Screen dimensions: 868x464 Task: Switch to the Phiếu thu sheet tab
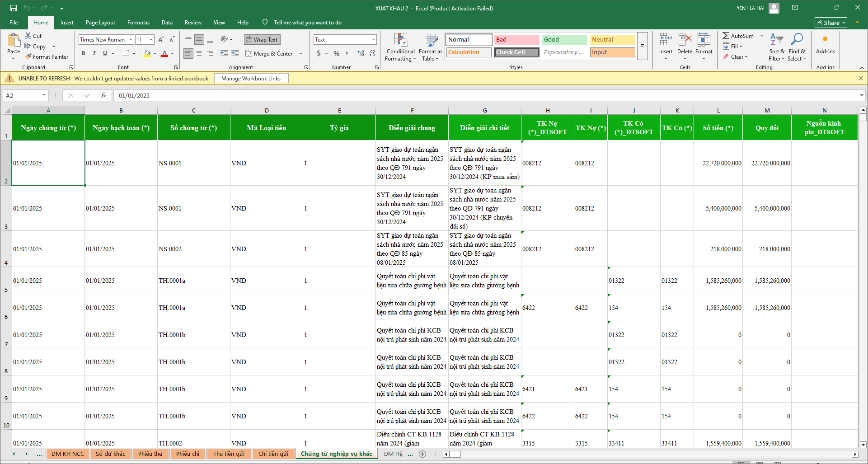150,454
